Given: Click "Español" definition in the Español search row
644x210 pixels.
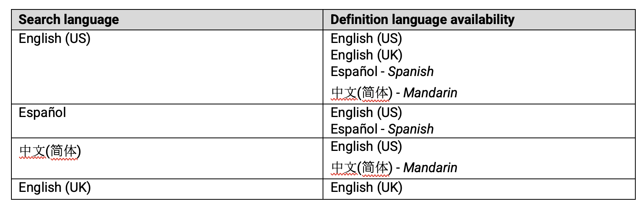Looking at the screenshot, I should click(354, 129).
